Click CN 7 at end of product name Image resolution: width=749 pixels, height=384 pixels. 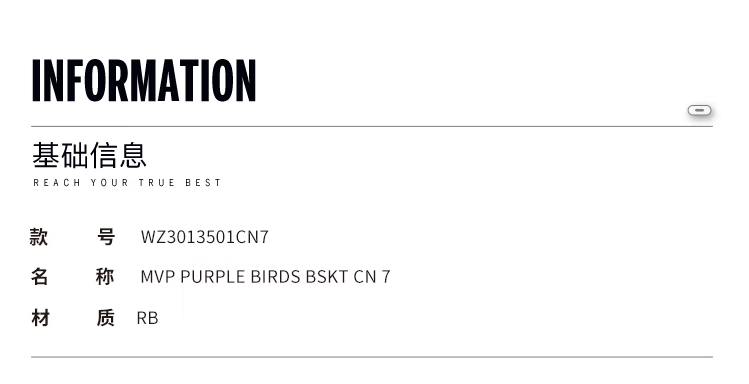[372, 277]
